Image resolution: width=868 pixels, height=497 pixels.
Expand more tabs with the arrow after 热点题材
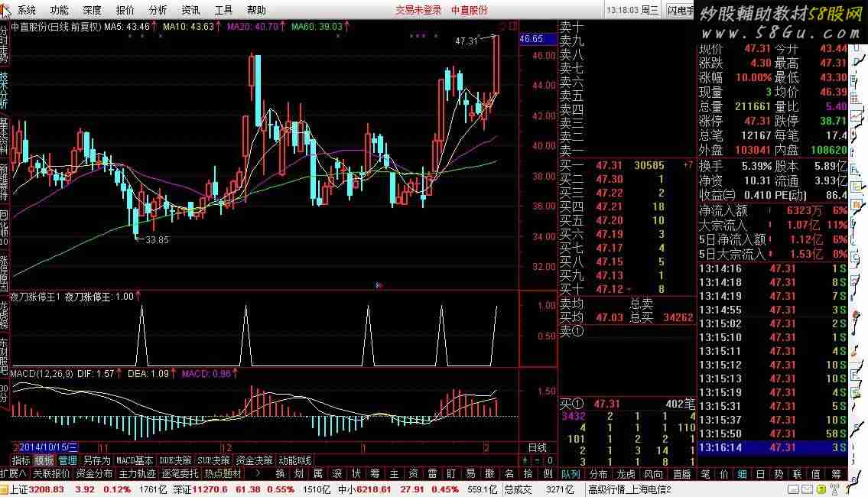click(x=258, y=474)
